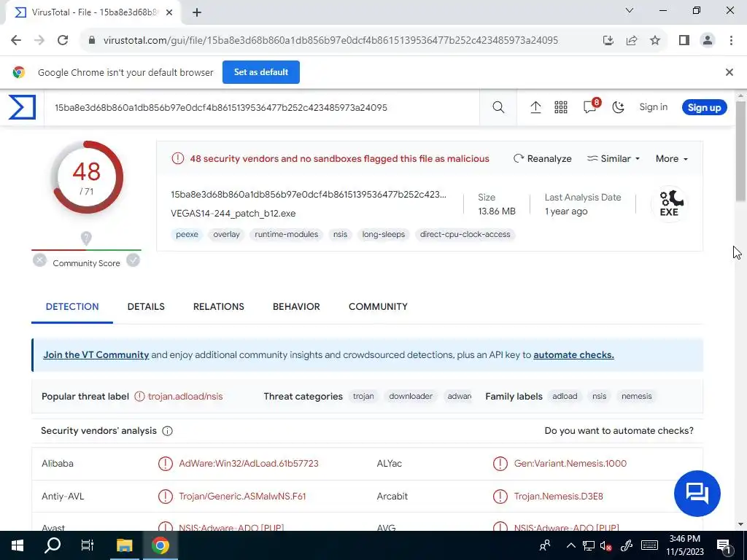This screenshot has width=747, height=560.
Task: Click the browser address bar URL
Action: pos(330,40)
